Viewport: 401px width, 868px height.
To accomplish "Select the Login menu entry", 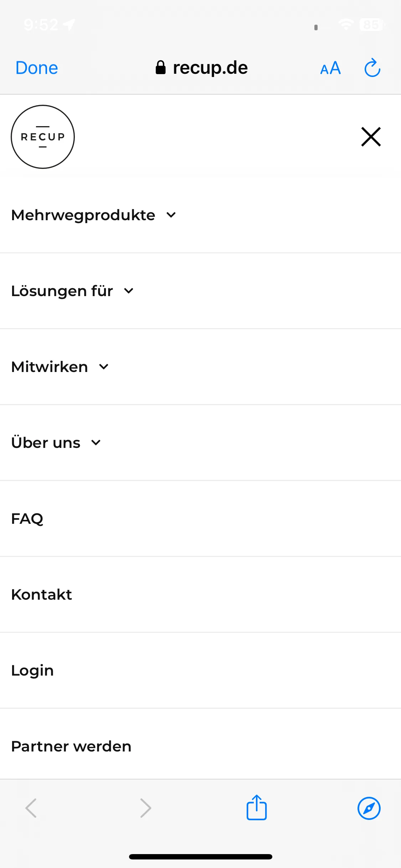I will click(x=200, y=671).
